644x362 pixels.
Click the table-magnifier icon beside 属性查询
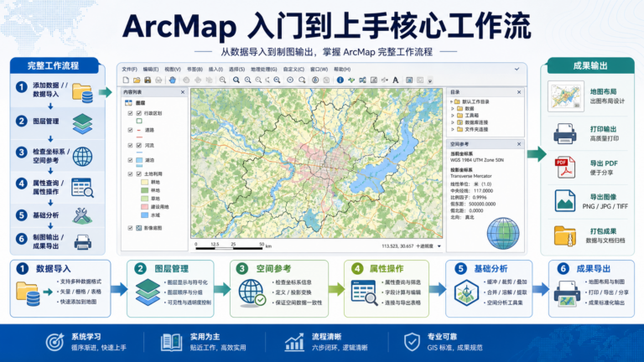[x=82, y=188]
